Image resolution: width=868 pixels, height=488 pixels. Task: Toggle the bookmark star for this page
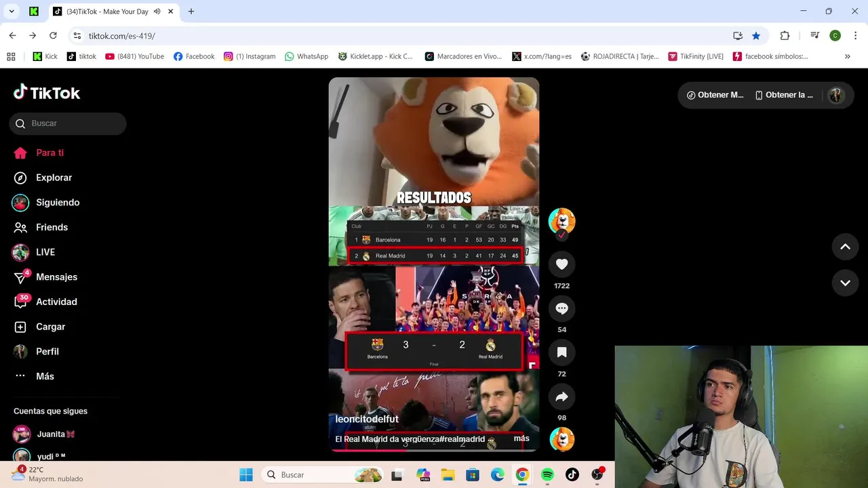click(x=756, y=36)
